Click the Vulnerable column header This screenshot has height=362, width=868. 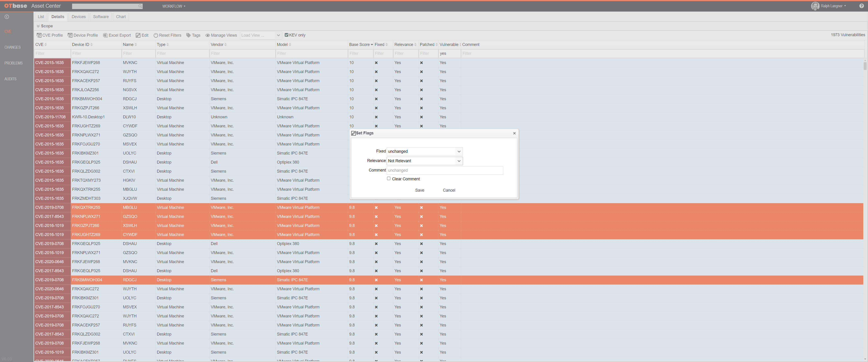449,45
